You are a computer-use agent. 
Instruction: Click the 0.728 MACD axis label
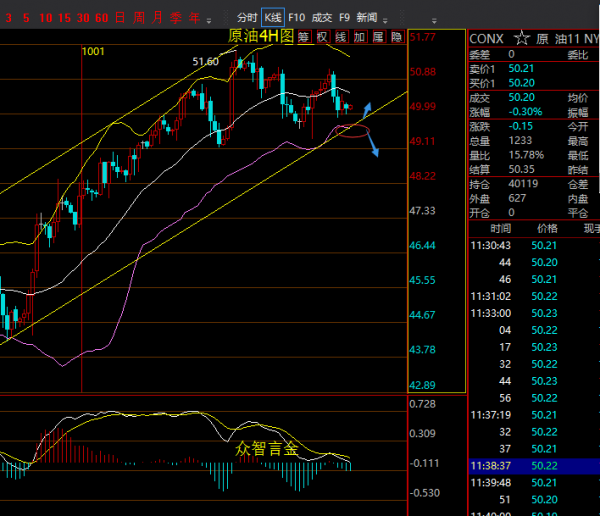click(422, 404)
